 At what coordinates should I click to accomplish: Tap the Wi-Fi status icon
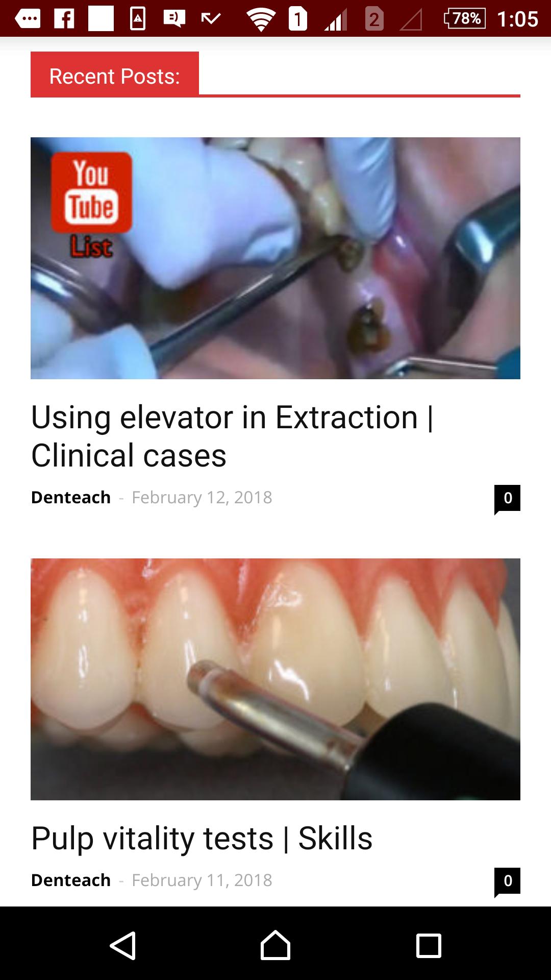[261, 20]
